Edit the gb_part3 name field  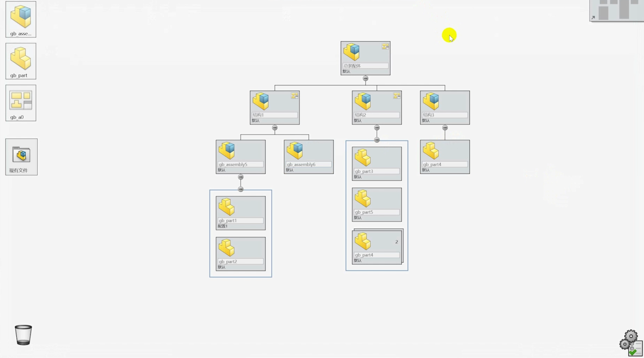pyautogui.click(x=376, y=171)
